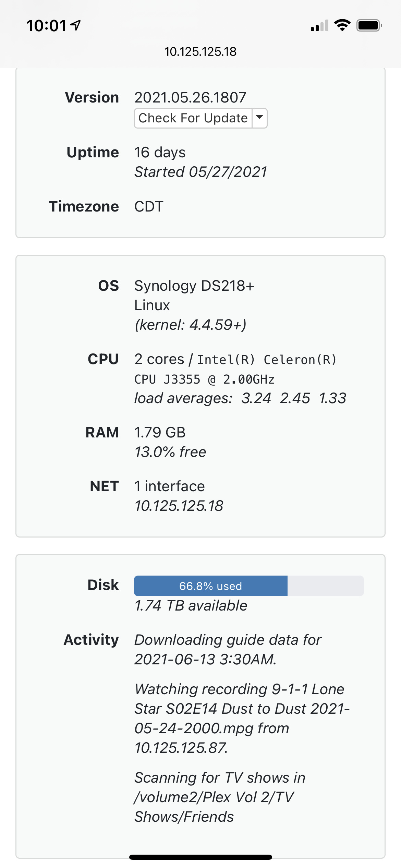401x868 pixels.
Task: Tap the cellular signal strength icon
Action: coord(319,26)
